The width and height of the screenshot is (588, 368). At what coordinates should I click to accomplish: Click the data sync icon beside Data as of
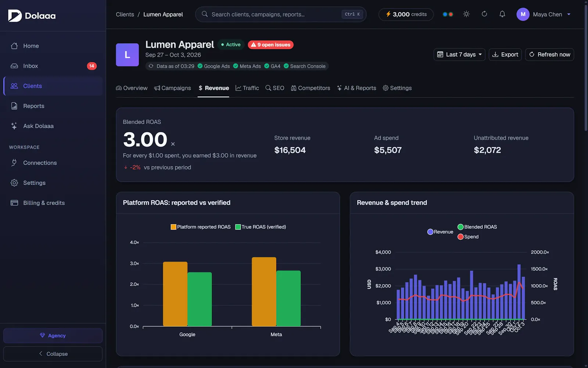coord(151,66)
